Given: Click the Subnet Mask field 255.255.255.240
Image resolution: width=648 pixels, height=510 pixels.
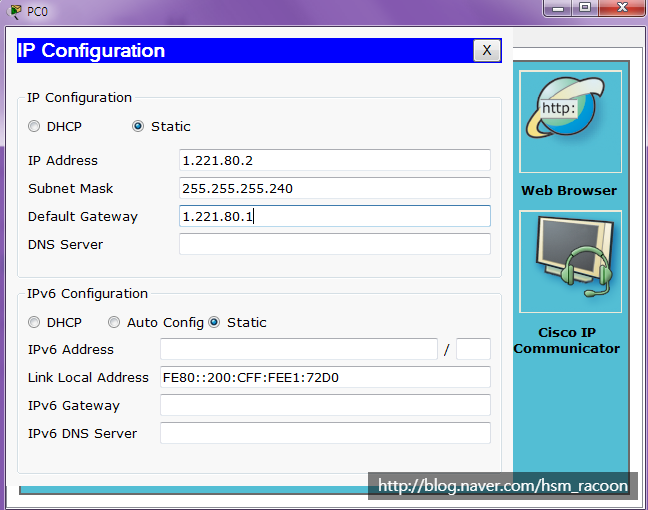Looking at the screenshot, I should [335, 188].
